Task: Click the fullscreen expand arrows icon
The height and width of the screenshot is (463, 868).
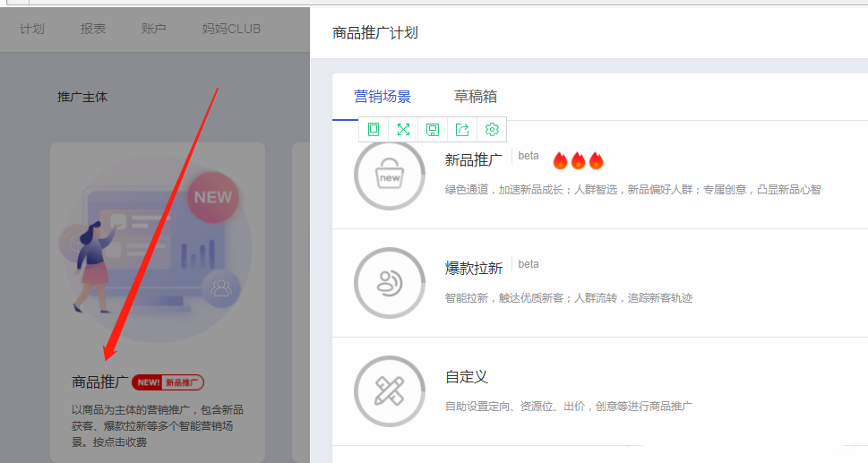Action: point(403,130)
